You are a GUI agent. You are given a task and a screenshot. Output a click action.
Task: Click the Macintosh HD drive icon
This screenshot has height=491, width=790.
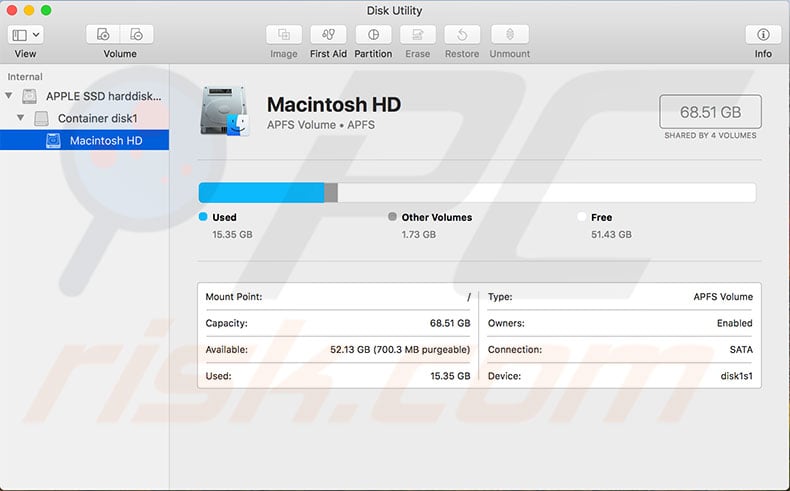[225, 111]
